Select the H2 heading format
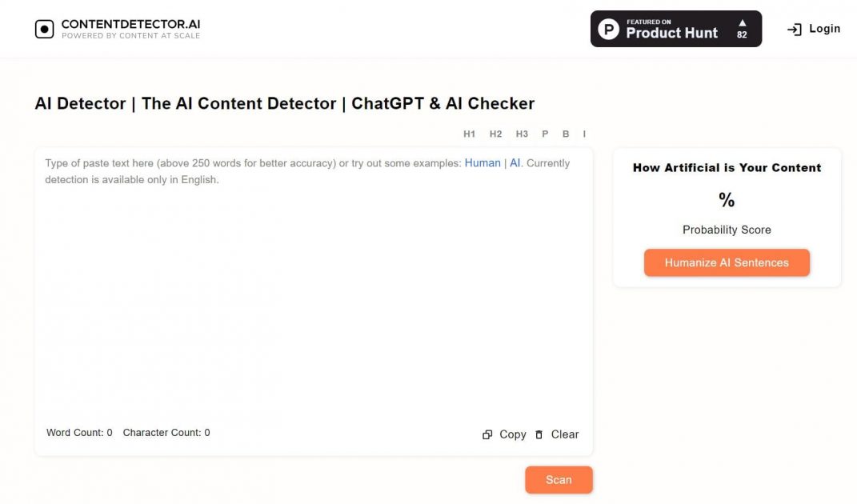The image size is (857, 504). coord(496,134)
